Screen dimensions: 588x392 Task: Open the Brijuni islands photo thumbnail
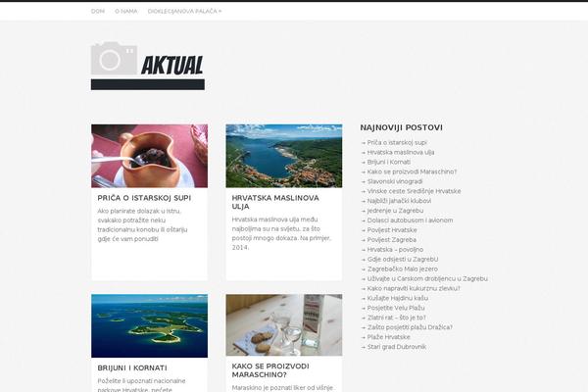(149, 326)
